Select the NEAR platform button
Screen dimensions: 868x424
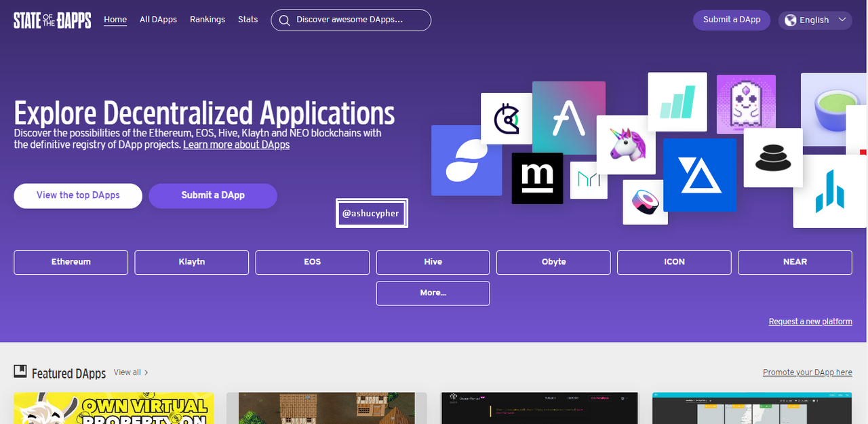795,262
